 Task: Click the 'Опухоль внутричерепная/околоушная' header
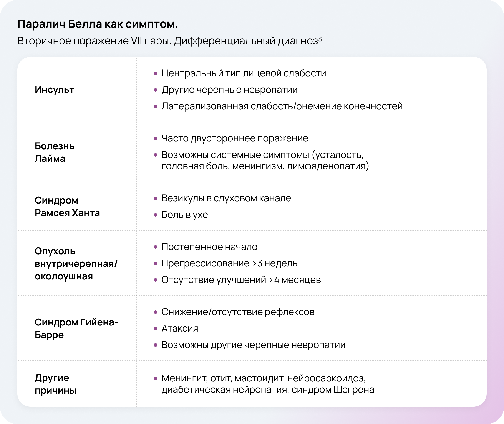coord(76,263)
